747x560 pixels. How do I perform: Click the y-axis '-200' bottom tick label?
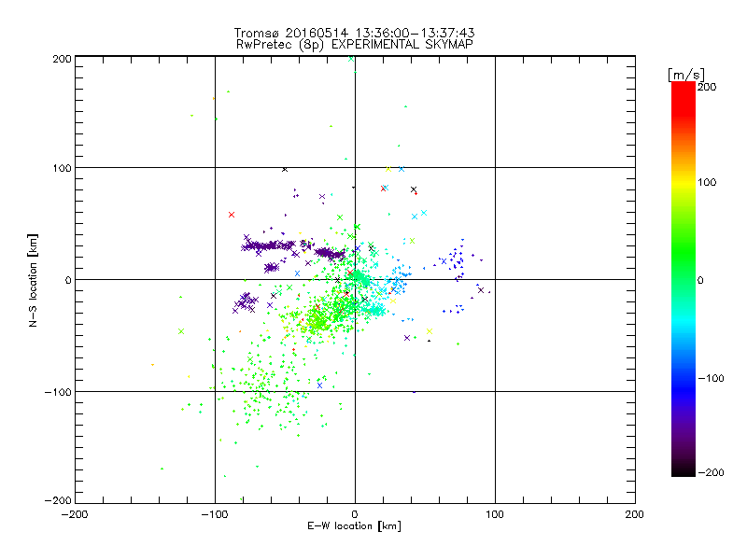pyautogui.click(x=58, y=500)
